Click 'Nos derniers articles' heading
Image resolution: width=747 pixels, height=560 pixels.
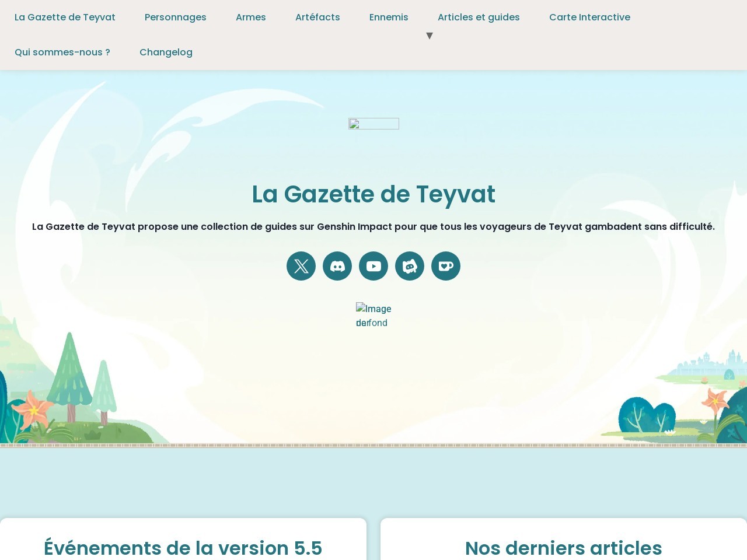[x=564, y=548]
